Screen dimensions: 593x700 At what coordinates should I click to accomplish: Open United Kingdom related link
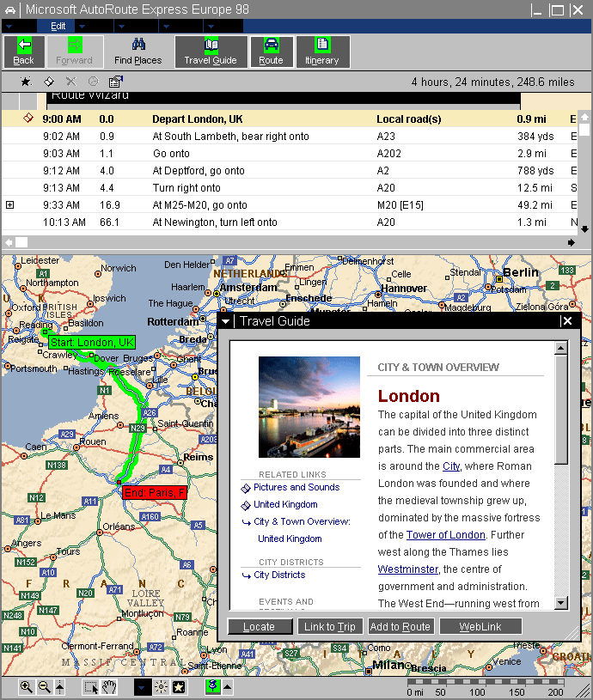pyautogui.click(x=286, y=504)
